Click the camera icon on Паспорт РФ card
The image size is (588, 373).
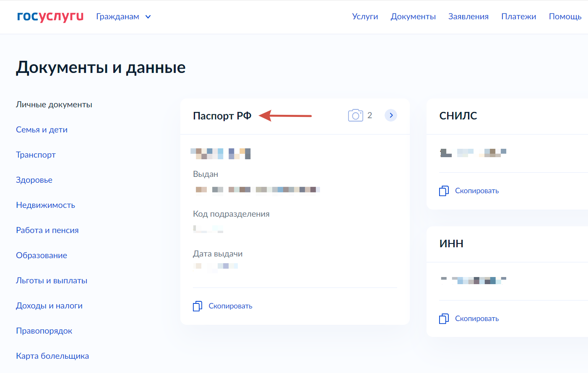[x=355, y=115]
